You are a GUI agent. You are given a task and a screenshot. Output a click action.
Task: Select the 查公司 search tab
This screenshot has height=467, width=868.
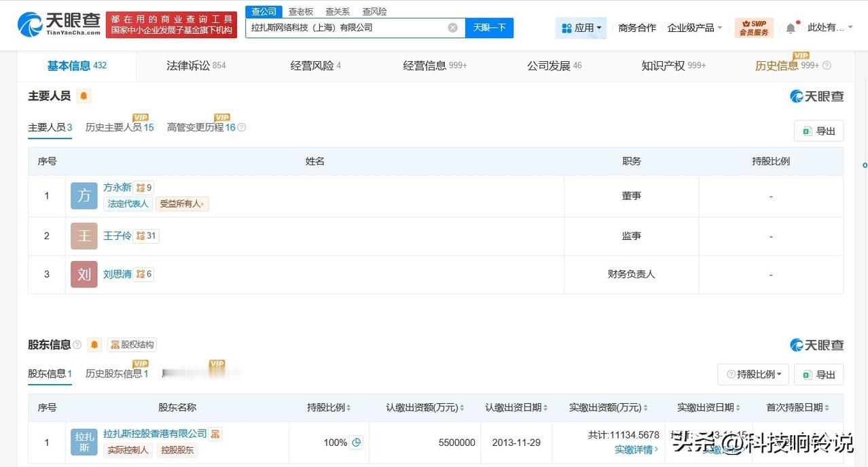[264, 12]
